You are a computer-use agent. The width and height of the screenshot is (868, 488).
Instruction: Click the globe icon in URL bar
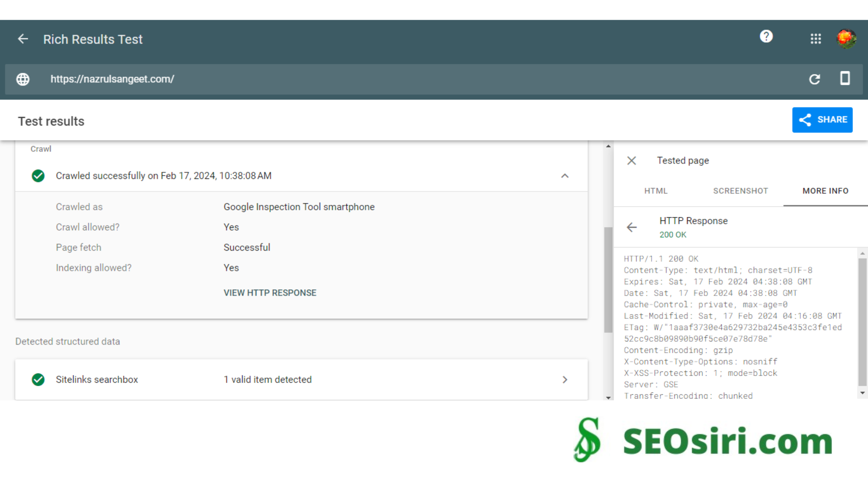(x=23, y=79)
